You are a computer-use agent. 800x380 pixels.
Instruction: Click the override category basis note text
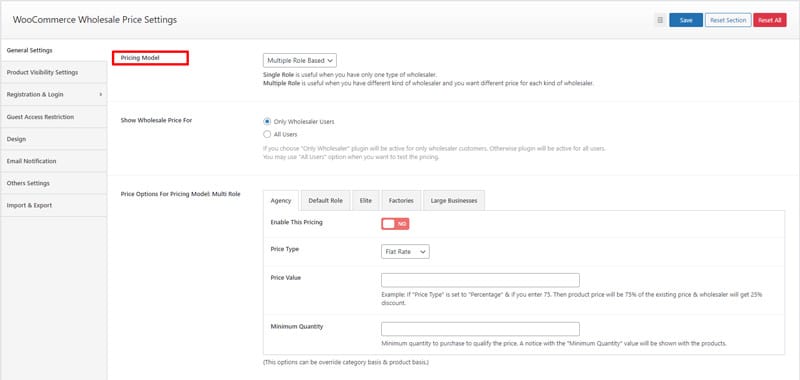point(346,363)
